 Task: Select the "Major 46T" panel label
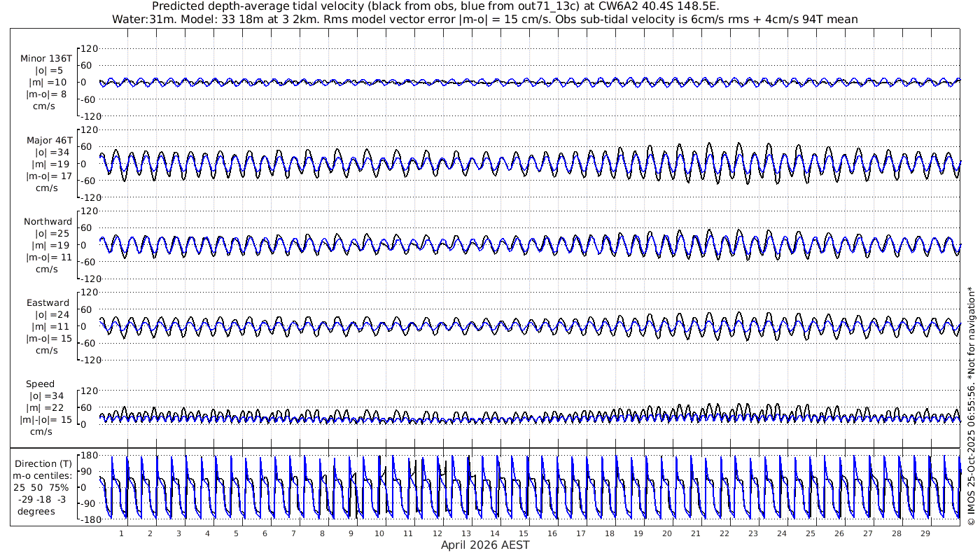pos(49,141)
